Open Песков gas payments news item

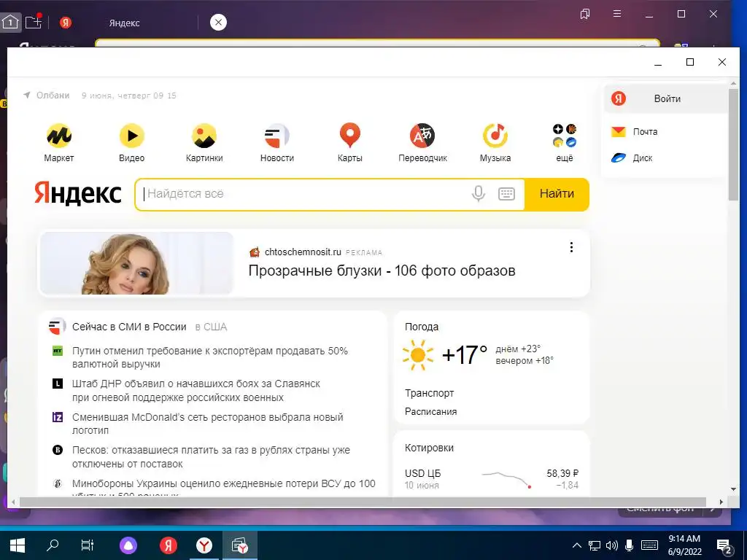pos(211,456)
